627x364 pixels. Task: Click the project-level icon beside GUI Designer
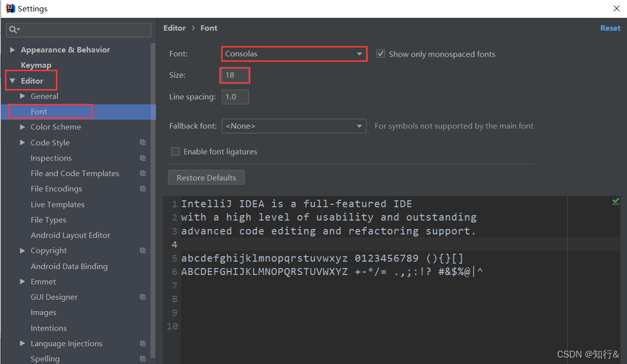143,297
